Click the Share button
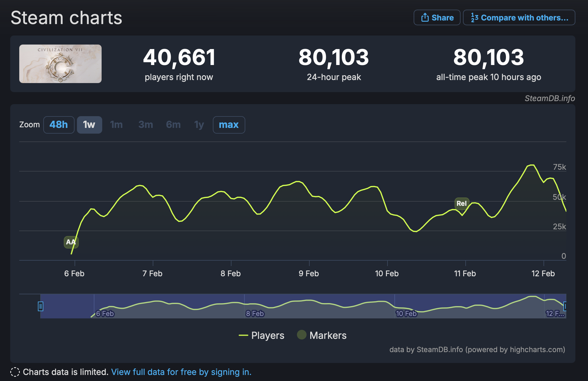Image resolution: width=588 pixels, height=381 pixels. click(437, 17)
